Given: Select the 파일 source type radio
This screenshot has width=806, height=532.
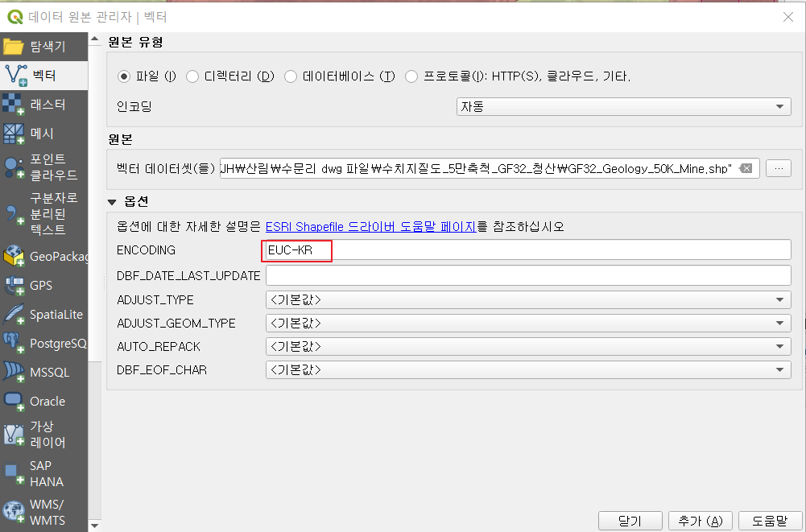Looking at the screenshot, I should (123, 76).
